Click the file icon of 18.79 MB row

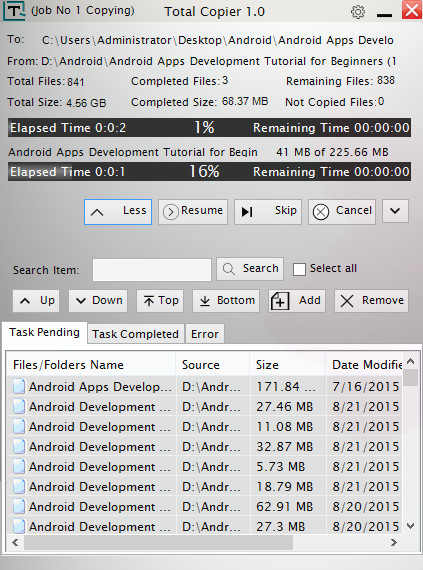tap(19, 486)
